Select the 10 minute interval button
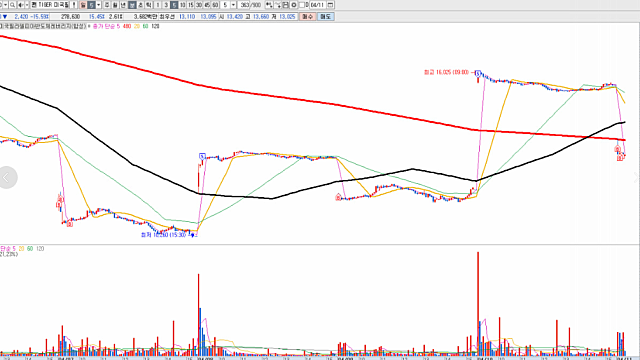The height and width of the screenshot is (360, 640). click(x=183, y=5)
